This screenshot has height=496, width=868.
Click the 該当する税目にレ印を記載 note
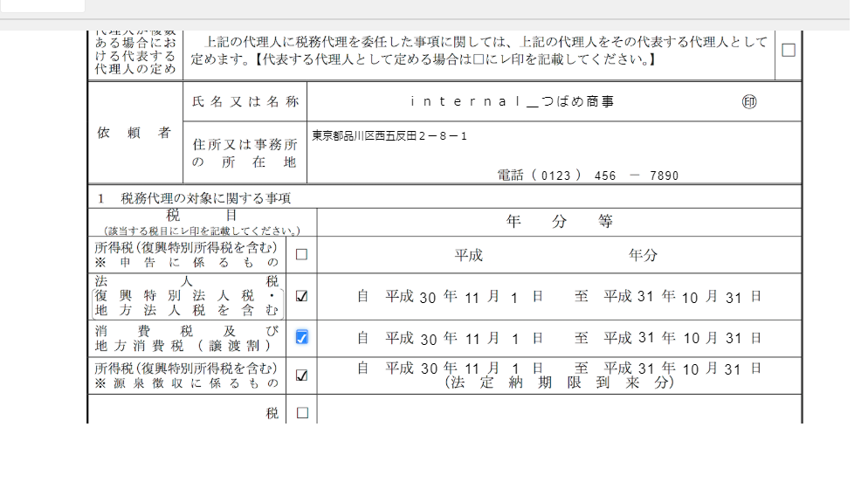[202, 231]
